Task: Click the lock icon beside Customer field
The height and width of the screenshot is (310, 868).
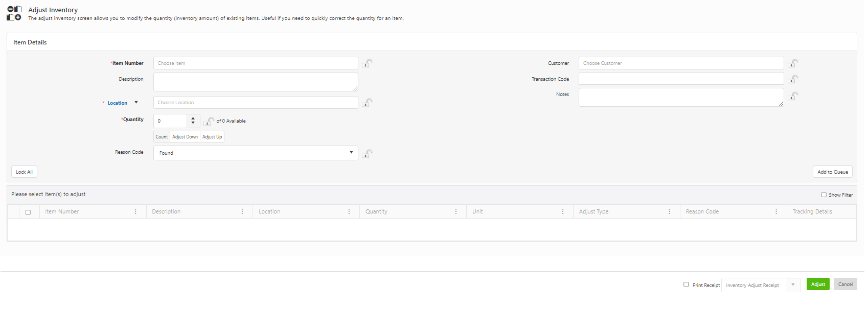Action: pos(793,63)
